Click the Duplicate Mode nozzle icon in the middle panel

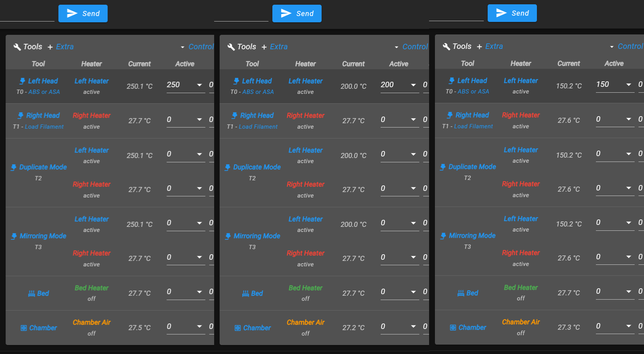tap(227, 167)
